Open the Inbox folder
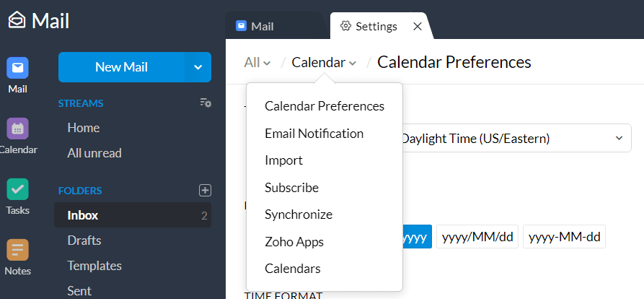The width and height of the screenshot is (644, 299). tap(133, 215)
